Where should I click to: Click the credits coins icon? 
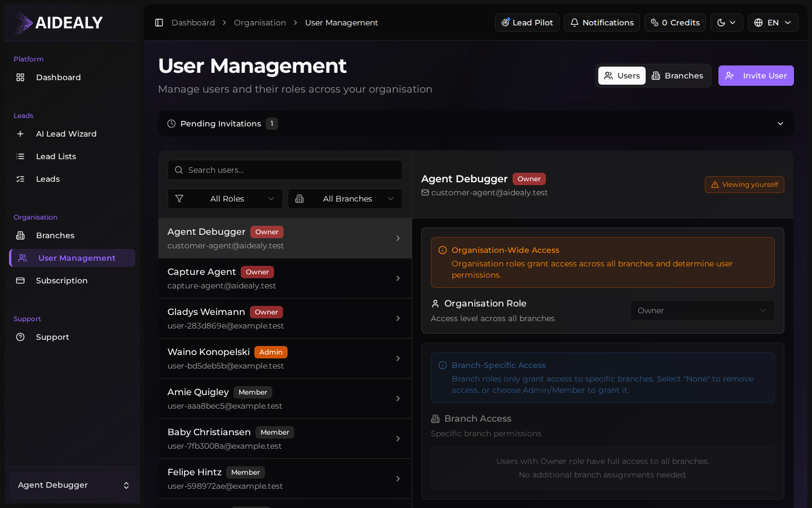point(655,23)
